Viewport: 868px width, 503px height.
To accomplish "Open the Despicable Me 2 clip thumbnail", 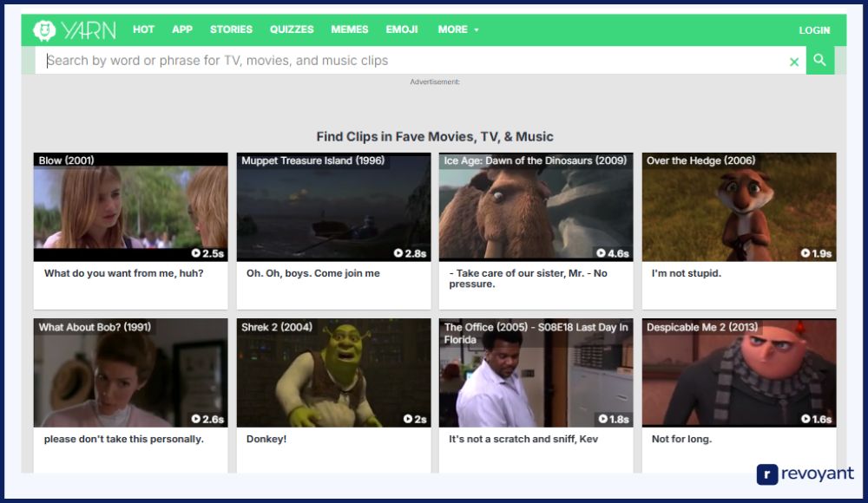I will [739, 372].
